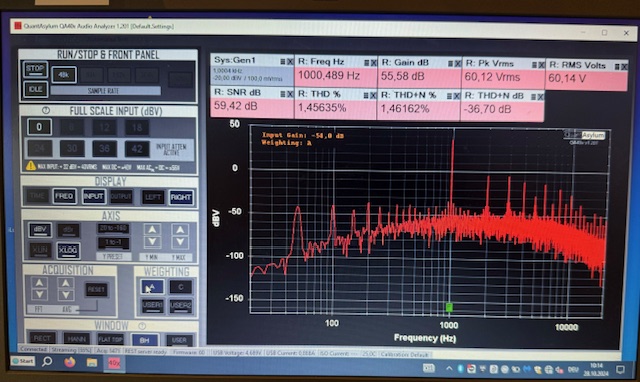The height and width of the screenshot is (382, 640).
Task: Open the taskbar search magnifier
Action: 47,361
